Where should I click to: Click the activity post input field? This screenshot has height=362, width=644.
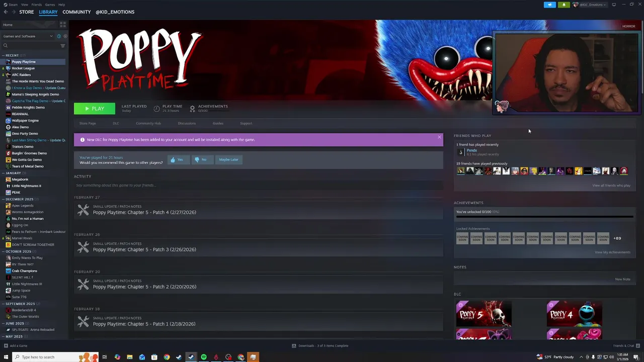coord(259,185)
